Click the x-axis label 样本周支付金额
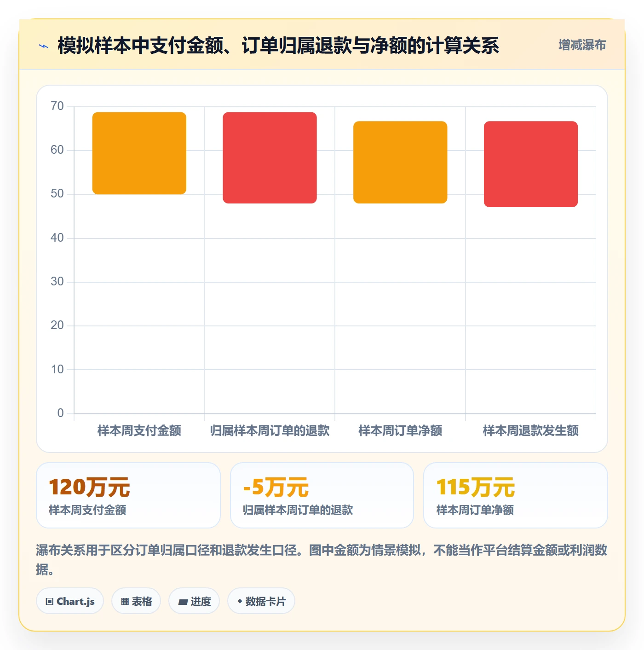This screenshot has height=650, width=644. click(139, 431)
